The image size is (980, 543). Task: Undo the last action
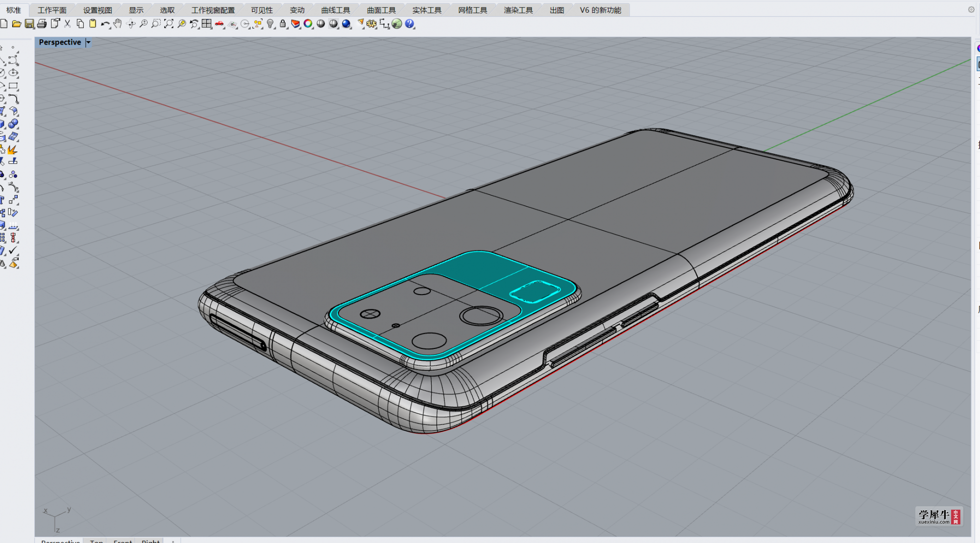click(x=105, y=24)
